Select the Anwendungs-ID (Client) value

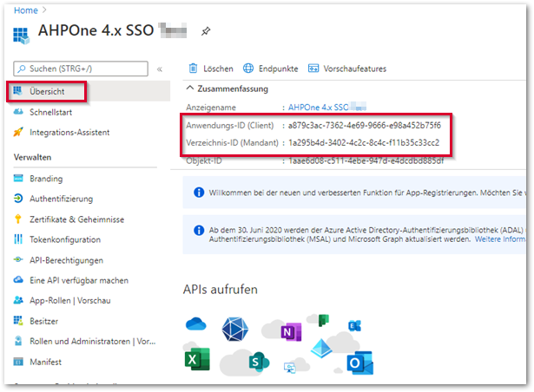[x=365, y=126]
